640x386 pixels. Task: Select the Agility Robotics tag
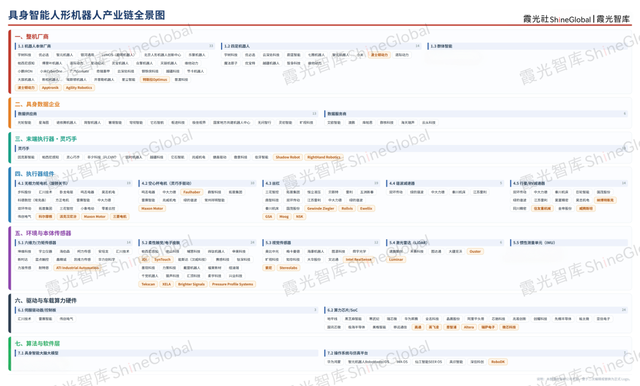(x=79, y=88)
